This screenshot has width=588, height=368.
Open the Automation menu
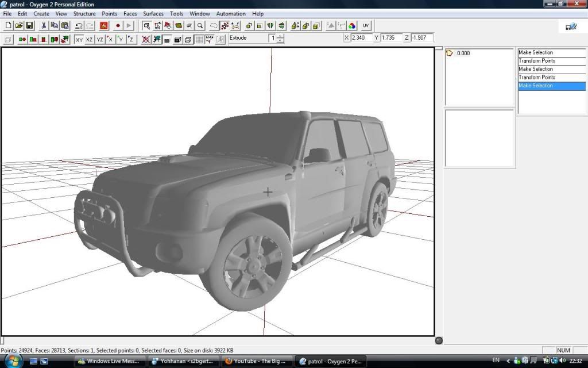click(230, 14)
